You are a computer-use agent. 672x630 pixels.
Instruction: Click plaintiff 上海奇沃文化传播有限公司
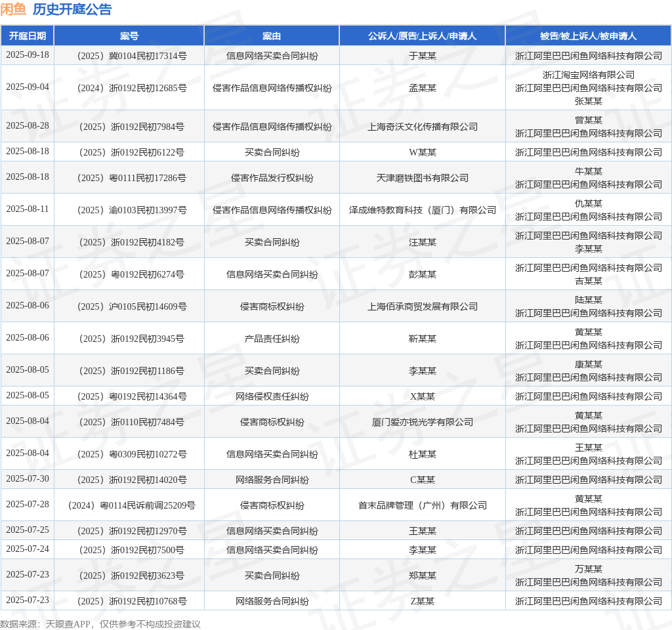423,127
